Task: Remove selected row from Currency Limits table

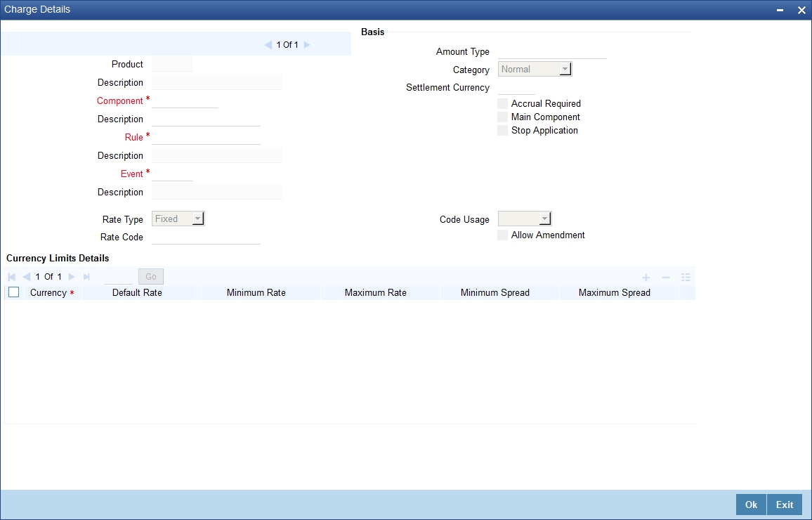Action: click(666, 278)
